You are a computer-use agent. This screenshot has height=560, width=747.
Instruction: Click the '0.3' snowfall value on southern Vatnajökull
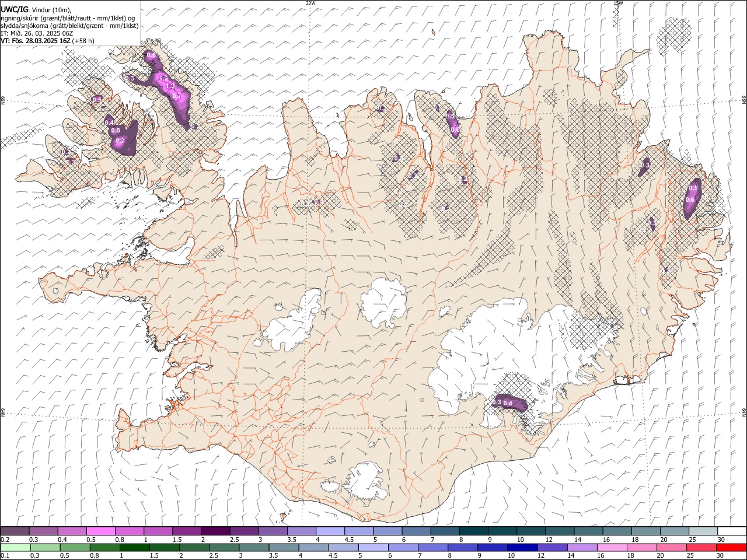(497, 402)
